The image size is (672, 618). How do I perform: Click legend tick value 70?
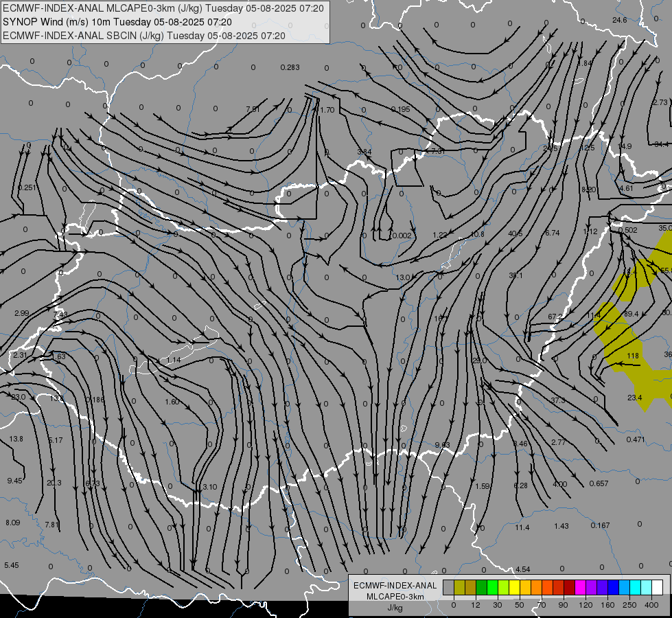coord(542,605)
